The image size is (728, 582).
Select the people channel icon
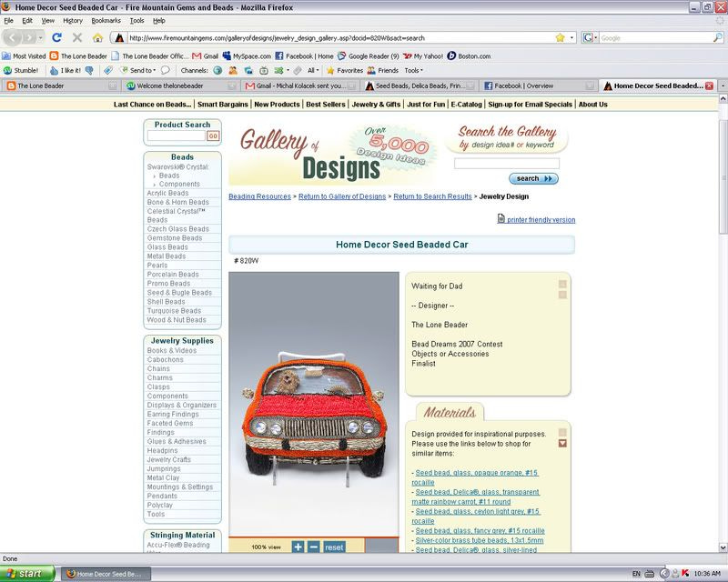point(233,71)
